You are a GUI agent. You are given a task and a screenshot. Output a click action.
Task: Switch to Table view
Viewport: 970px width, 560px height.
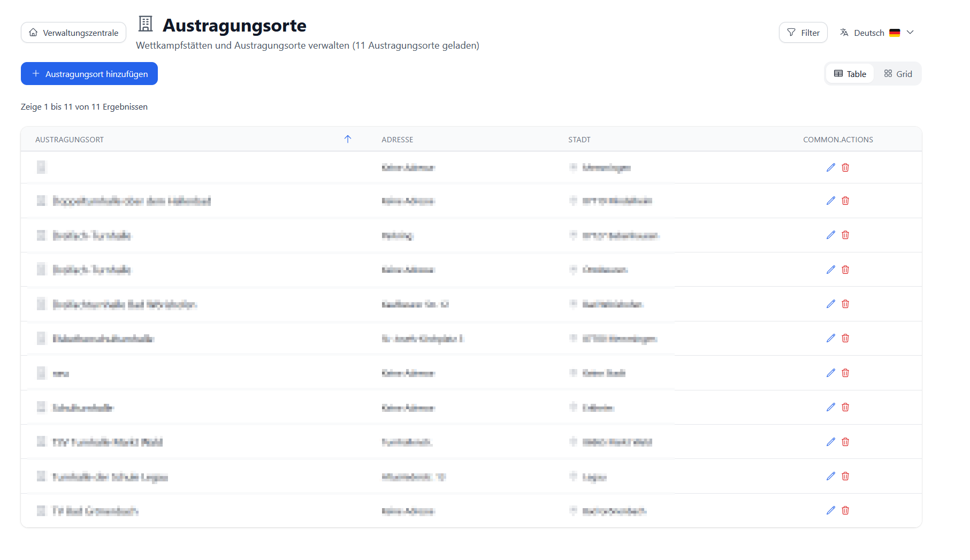tap(850, 74)
